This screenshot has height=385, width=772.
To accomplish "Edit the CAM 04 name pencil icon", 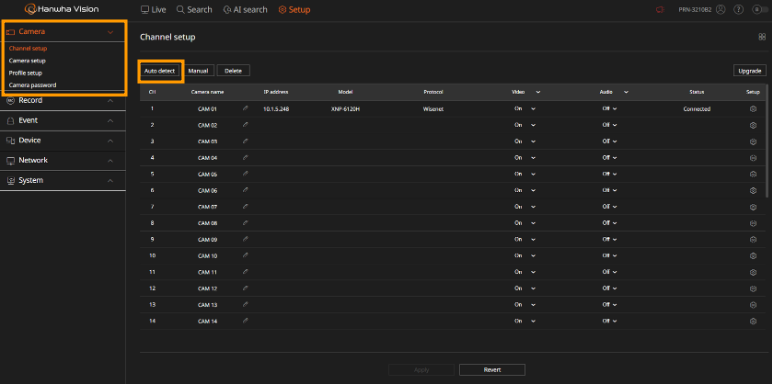I will tap(246, 158).
